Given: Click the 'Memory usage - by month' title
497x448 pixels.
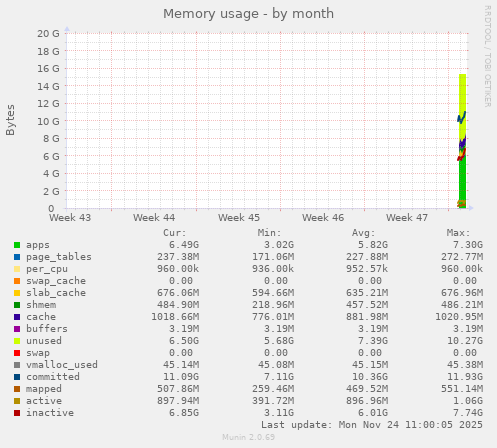Looking at the screenshot, I should click(x=248, y=14).
